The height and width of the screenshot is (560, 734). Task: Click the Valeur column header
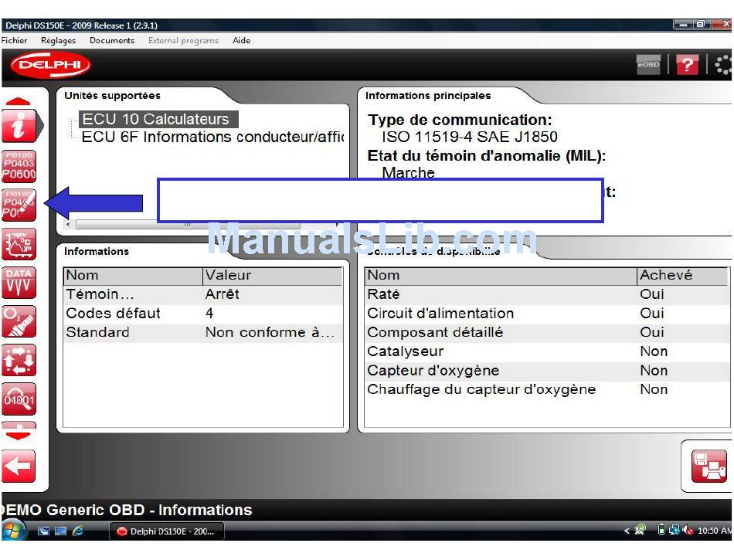coord(273,276)
